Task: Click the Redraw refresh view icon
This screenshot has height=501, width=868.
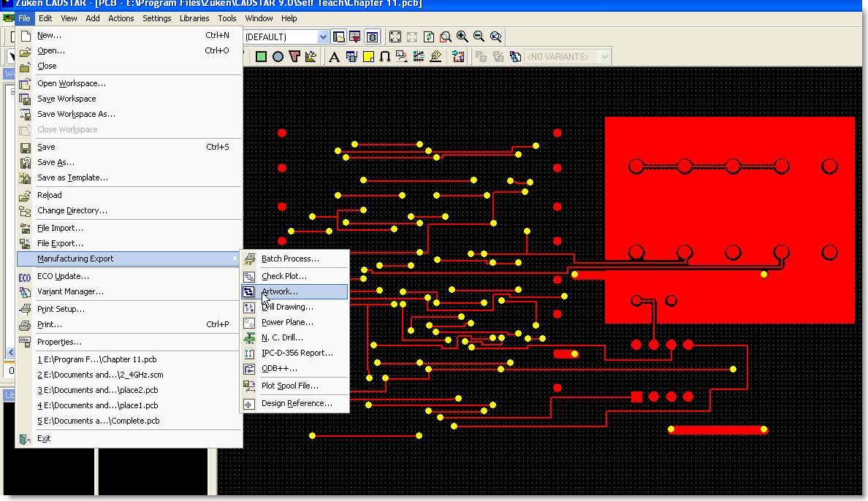Action: 428,37
